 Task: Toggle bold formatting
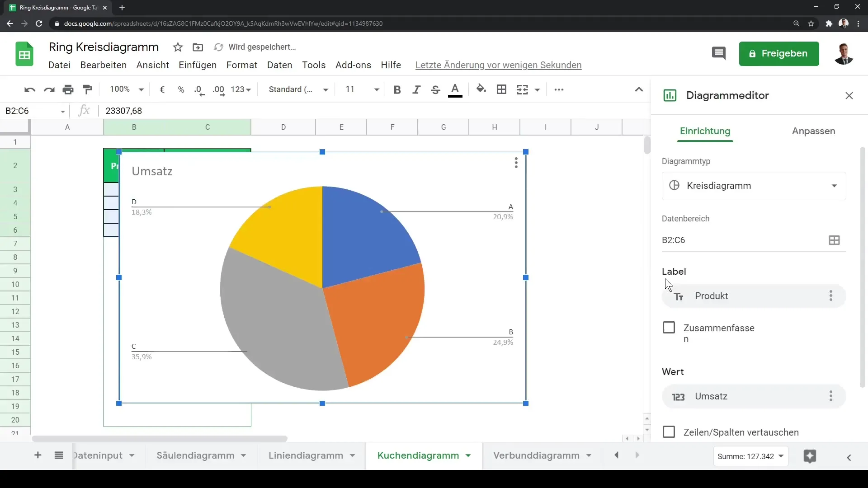[x=397, y=89]
